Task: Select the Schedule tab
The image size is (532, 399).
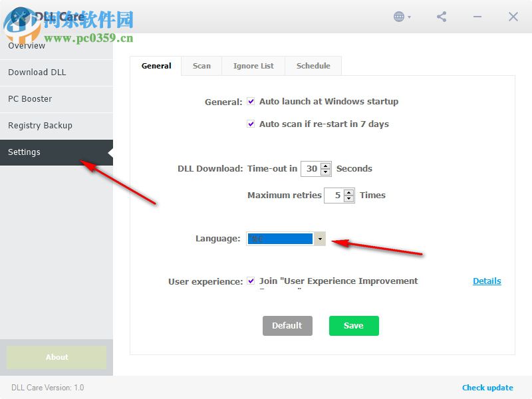Action: 313,66
